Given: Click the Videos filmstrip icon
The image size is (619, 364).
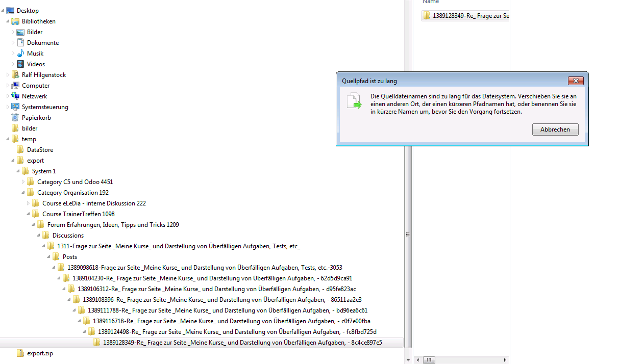Looking at the screenshot, I should pyautogui.click(x=20, y=64).
